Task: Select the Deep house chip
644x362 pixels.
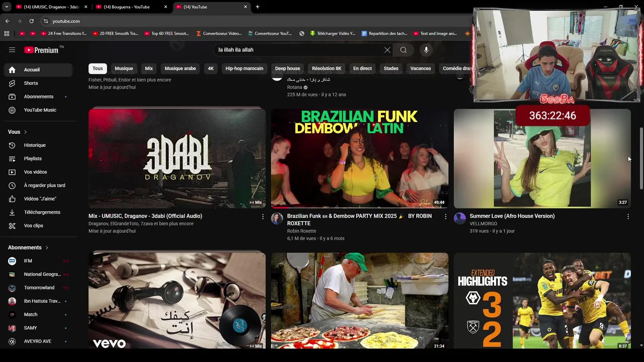Action: tap(287, 68)
